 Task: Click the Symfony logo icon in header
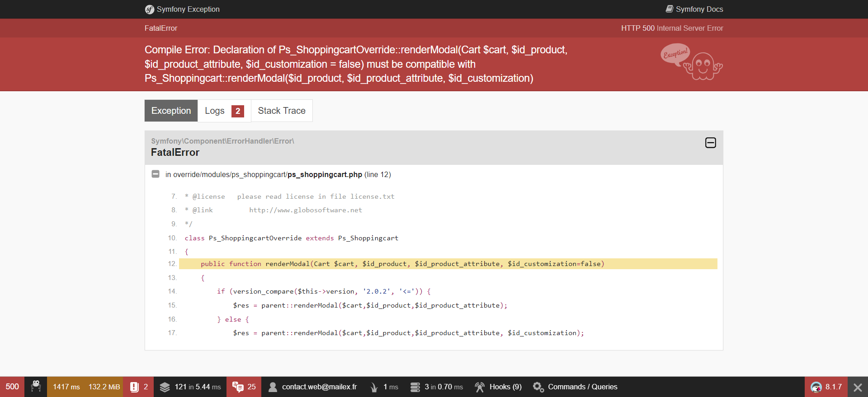(149, 9)
